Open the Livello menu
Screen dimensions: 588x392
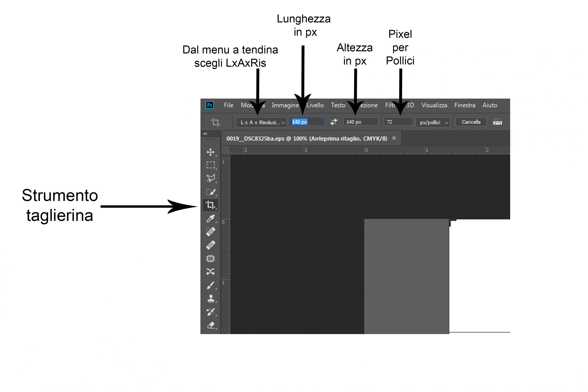tap(315, 105)
